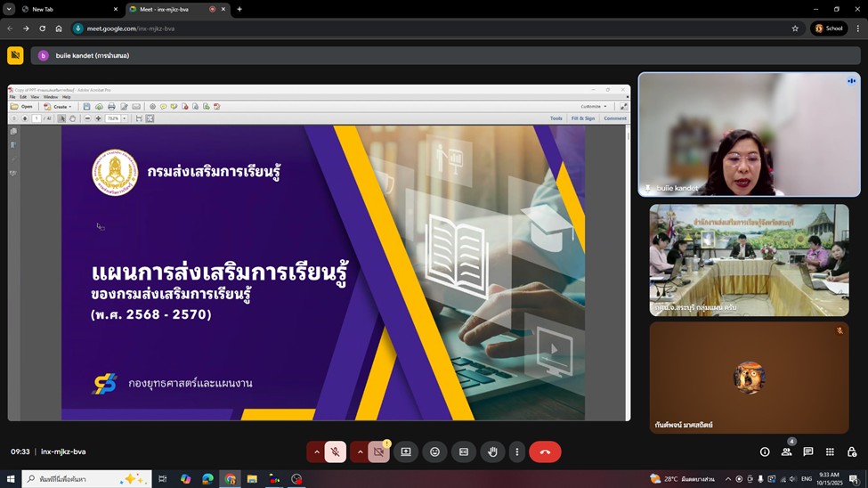Expand video settings arrow beside camera

[x=359, y=451]
